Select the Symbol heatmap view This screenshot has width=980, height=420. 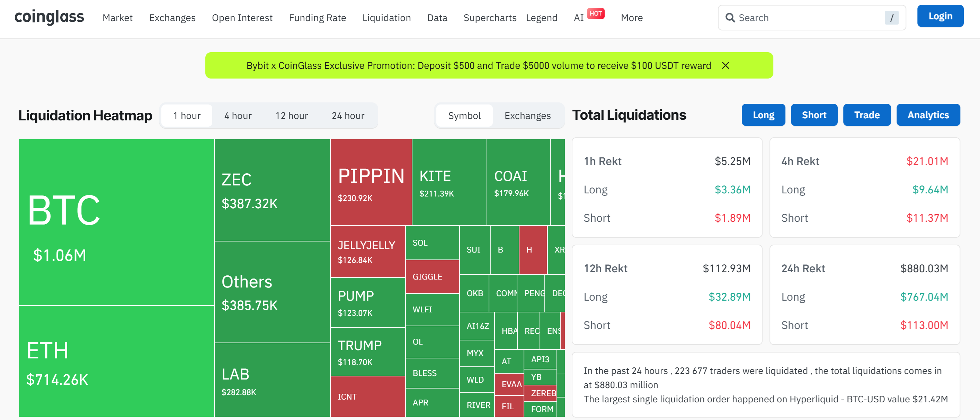tap(464, 116)
